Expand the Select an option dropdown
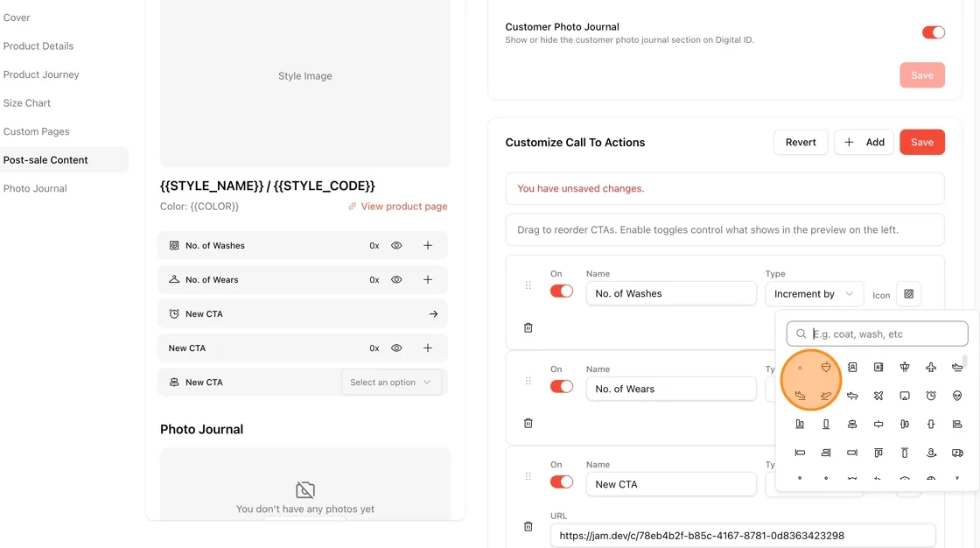This screenshot has height=548, width=980. click(391, 383)
